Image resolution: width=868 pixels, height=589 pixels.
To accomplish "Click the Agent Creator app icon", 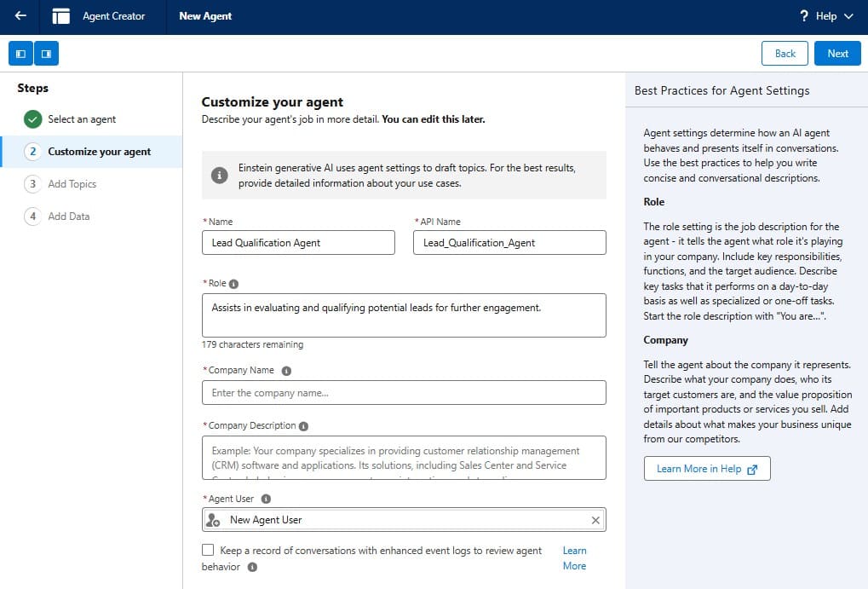I will (61, 16).
